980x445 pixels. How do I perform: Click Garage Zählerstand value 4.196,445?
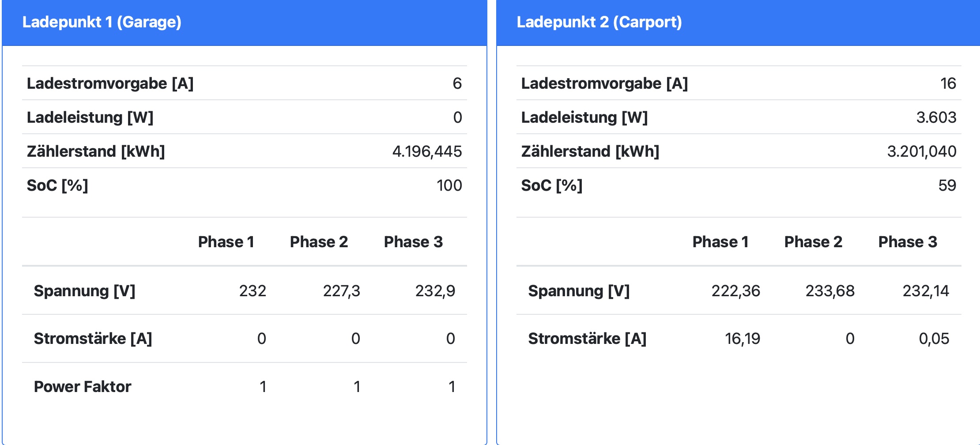coord(427,151)
